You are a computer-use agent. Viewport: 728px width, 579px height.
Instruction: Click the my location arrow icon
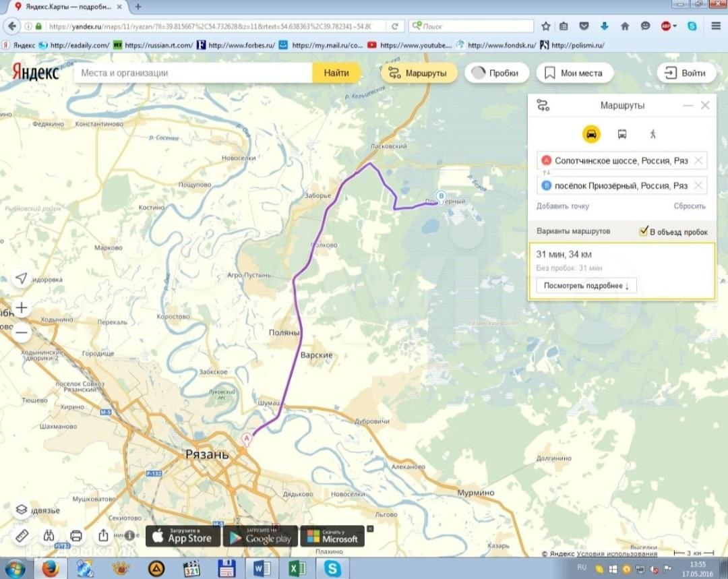22,278
